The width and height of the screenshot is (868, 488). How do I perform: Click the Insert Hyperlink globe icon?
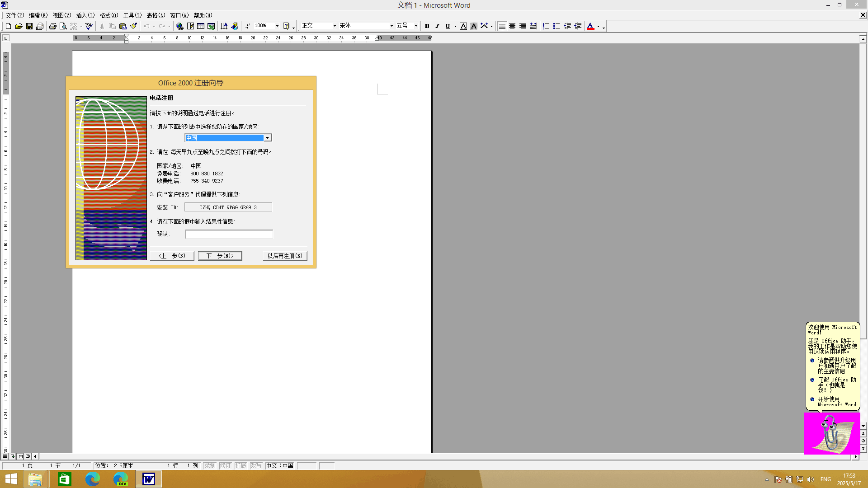[179, 26]
